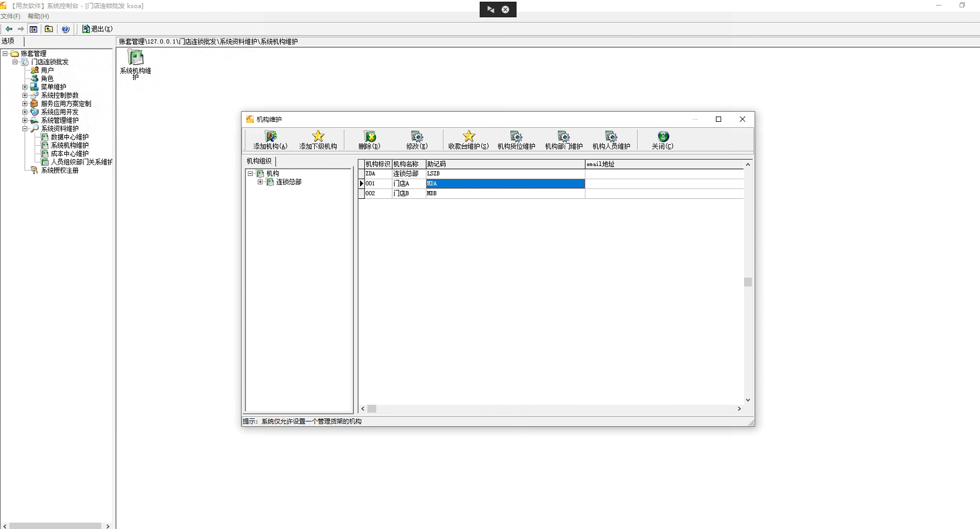Click the 退出 exit button

(x=97, y=29)
